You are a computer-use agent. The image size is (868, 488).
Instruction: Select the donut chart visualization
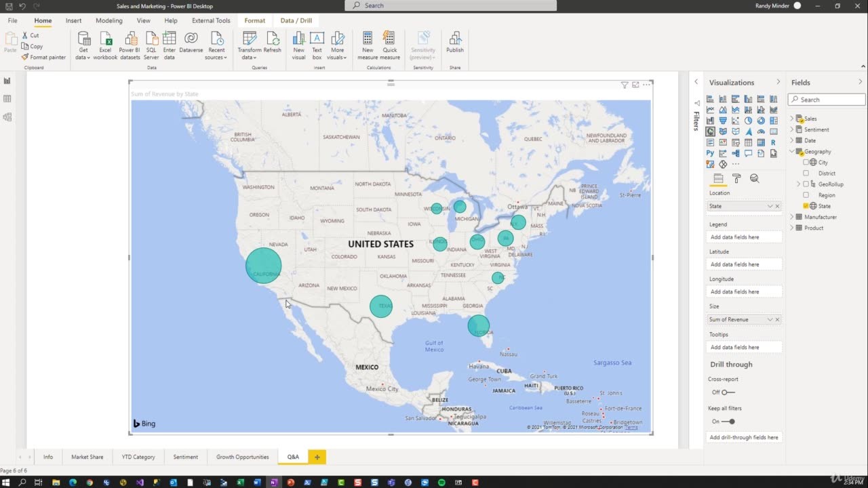(x=760, y=121)
